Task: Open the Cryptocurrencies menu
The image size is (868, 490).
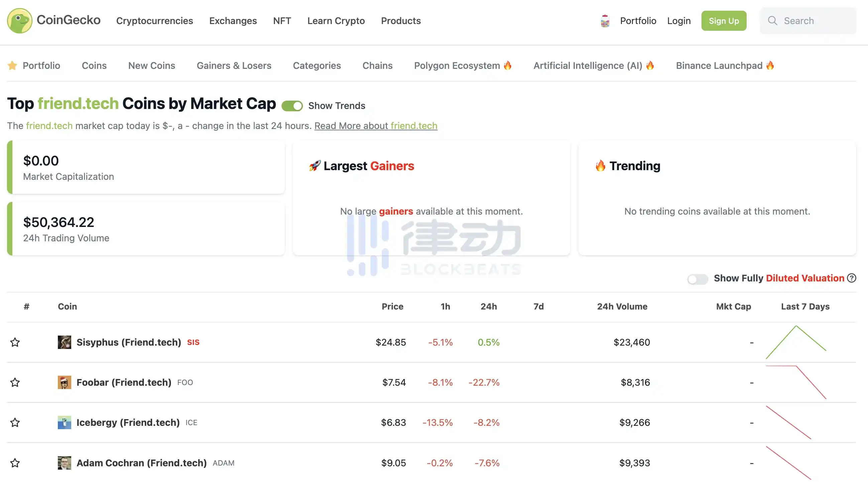Action: 155,21
